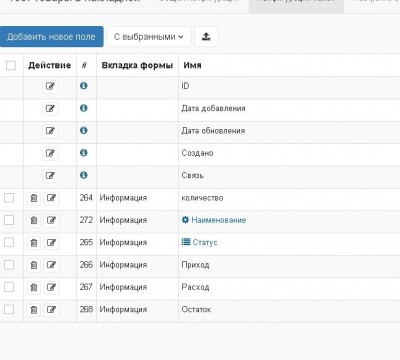Delete the Остаток field
400x360 pixels.
click(34, 310)
